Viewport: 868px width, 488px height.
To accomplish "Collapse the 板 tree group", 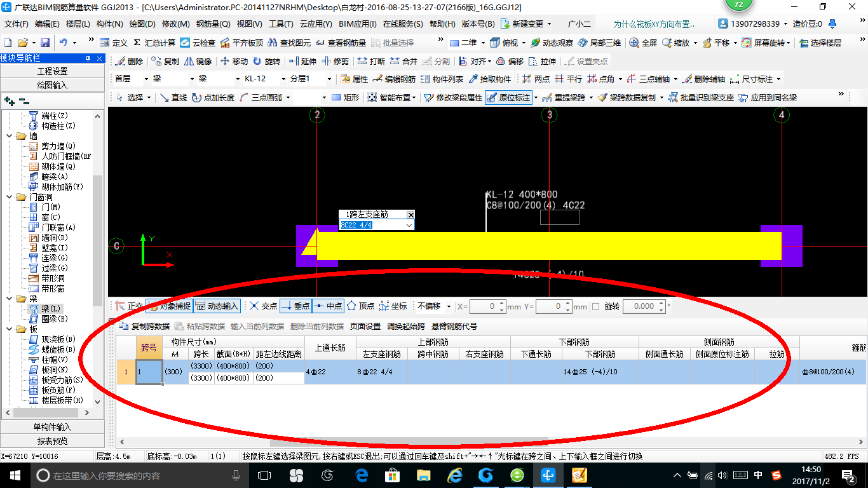I will (9, 329).
